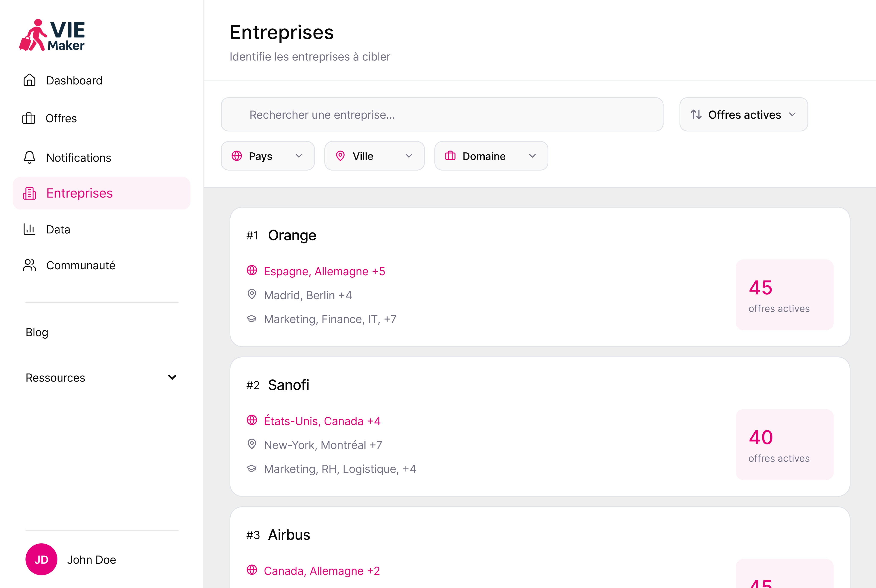Click the globe icon on Orange card
The width and height of the screenshot is (876, 588).
[252, 270]
